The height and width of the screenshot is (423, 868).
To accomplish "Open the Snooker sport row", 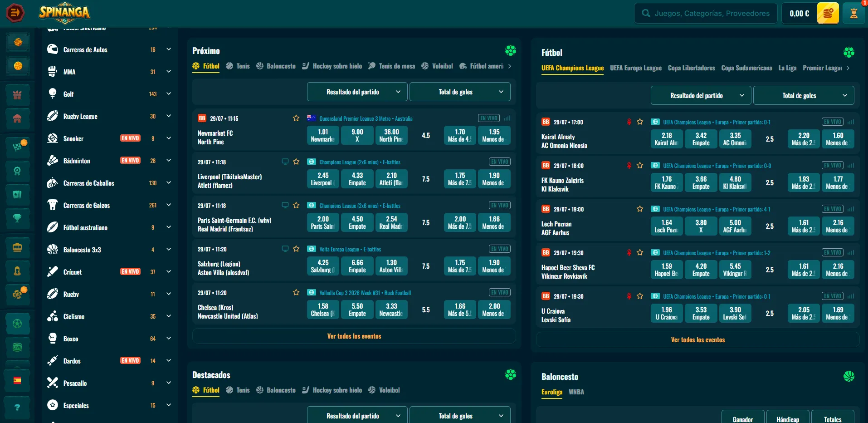I will [x=109, y=138].
